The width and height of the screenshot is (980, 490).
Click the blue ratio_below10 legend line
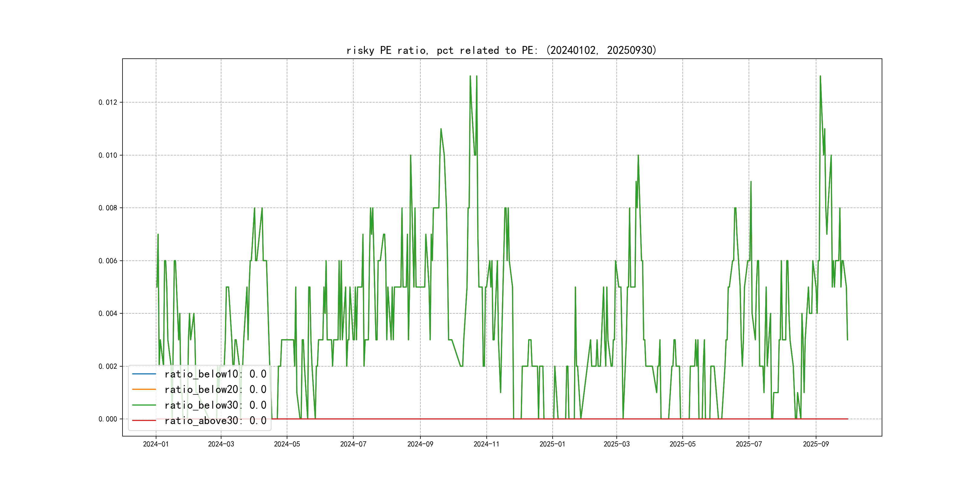pos(144,374)
